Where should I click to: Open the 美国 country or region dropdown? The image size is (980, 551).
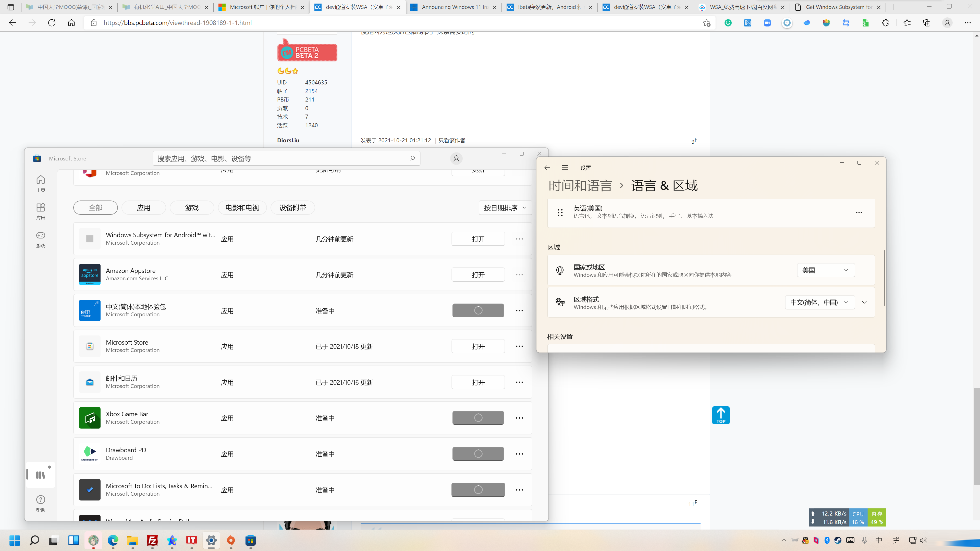(x=826, y=270)
